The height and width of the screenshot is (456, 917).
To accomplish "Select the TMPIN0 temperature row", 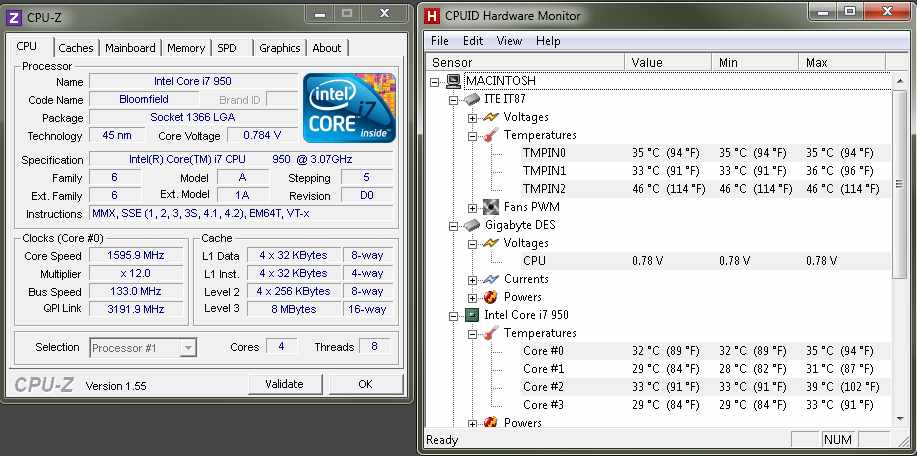I will (x=706, y=153).
